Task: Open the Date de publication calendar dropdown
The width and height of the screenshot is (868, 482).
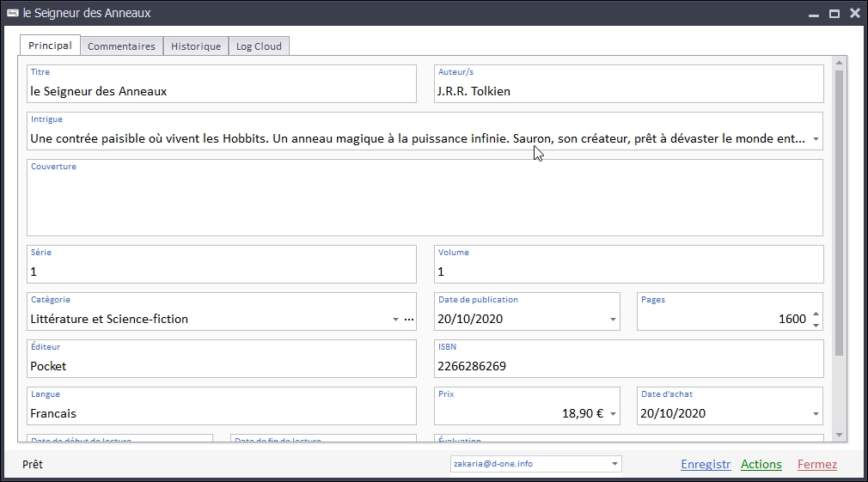Action: 613,320
